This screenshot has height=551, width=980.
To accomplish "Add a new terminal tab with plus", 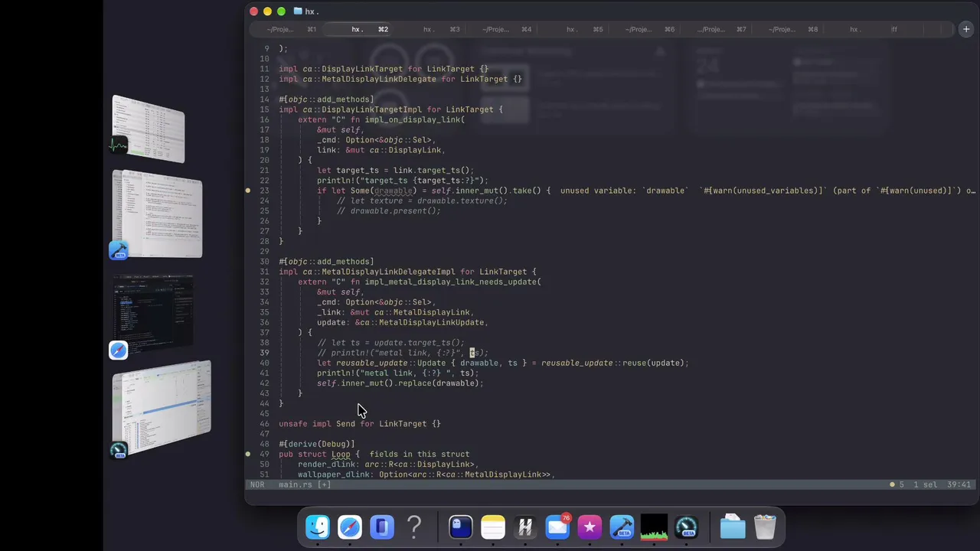I will pos(966,29).
